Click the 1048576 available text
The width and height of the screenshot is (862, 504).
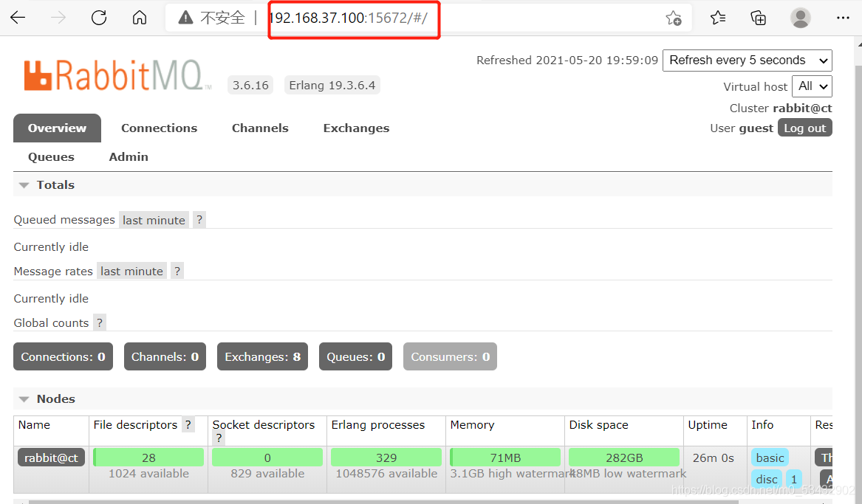tap(386, 473)
